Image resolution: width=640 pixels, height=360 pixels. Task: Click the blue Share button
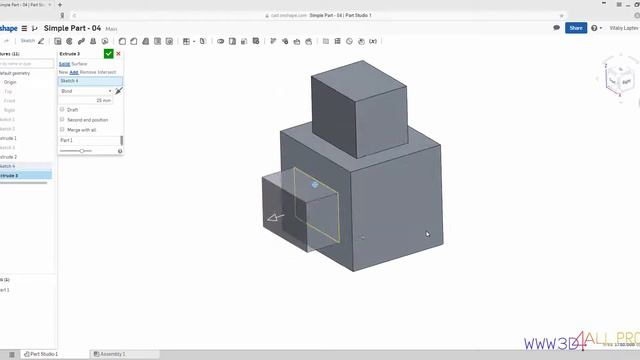pyautogui.click(x=576, y=28)
